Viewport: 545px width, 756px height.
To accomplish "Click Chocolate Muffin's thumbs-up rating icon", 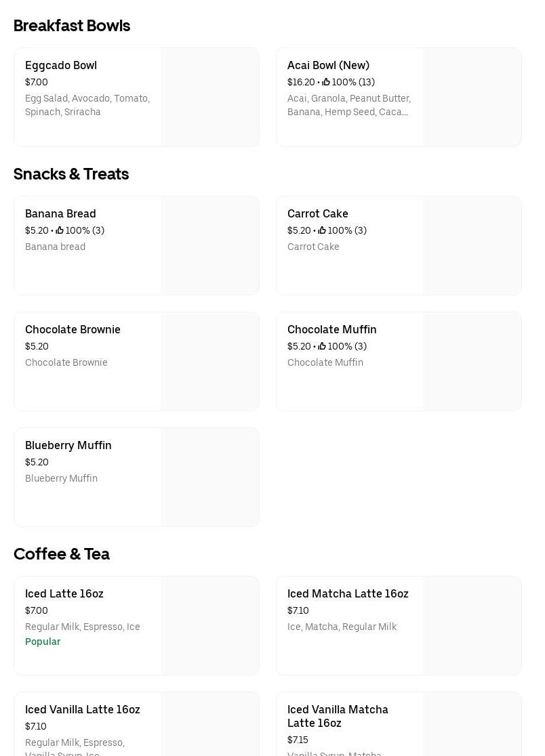I will click(322, 346).
